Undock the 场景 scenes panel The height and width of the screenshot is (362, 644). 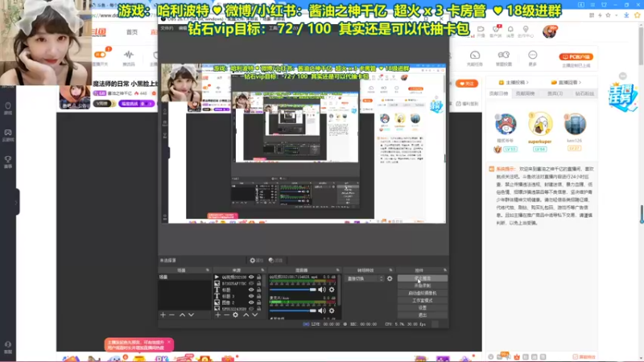[x=208, y=270]
